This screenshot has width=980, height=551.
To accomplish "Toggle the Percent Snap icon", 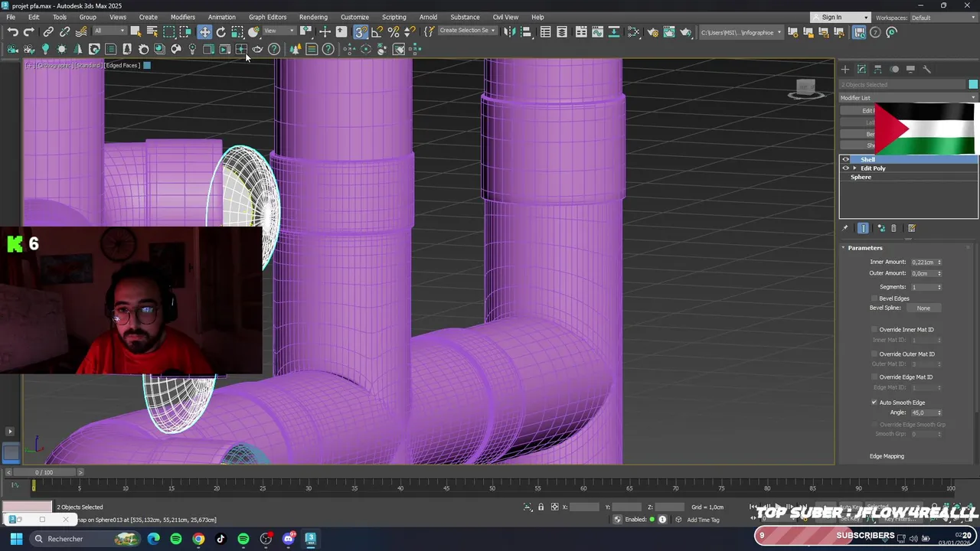I will pyautogui.click(x=394, y=32).
